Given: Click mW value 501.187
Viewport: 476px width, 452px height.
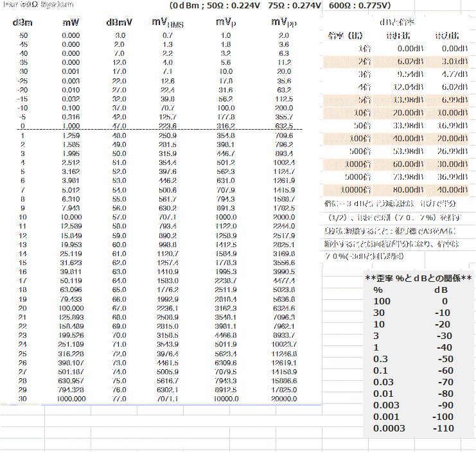Looking at the screenshot, I should click(71, 372).
